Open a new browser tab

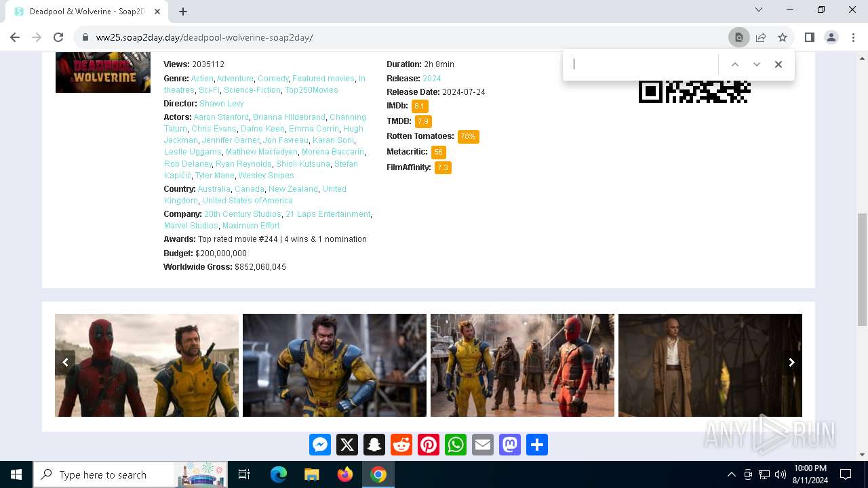coord(183,11)
